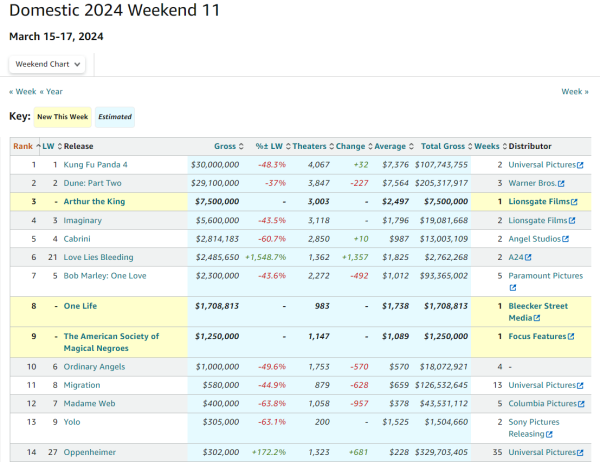Open external link icon beside Sony Pictures Releasing

(549, 434)
